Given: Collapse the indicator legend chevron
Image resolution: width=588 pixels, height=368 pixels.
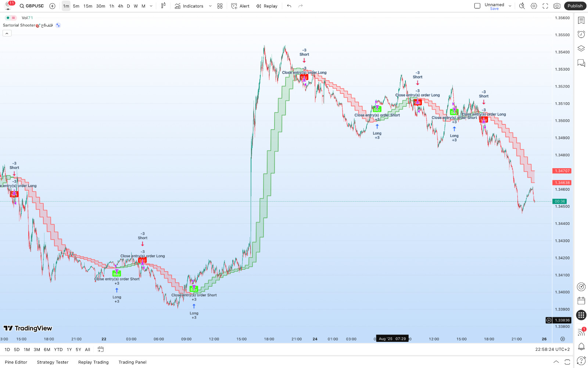Looking at the screenshot, I should pos(7,33).
